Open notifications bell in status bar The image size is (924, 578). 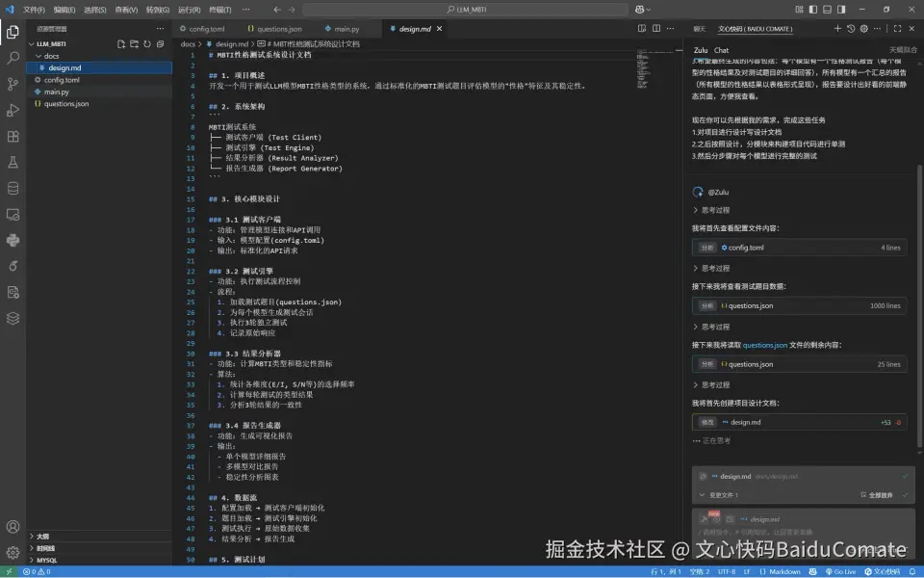point(912,571)
